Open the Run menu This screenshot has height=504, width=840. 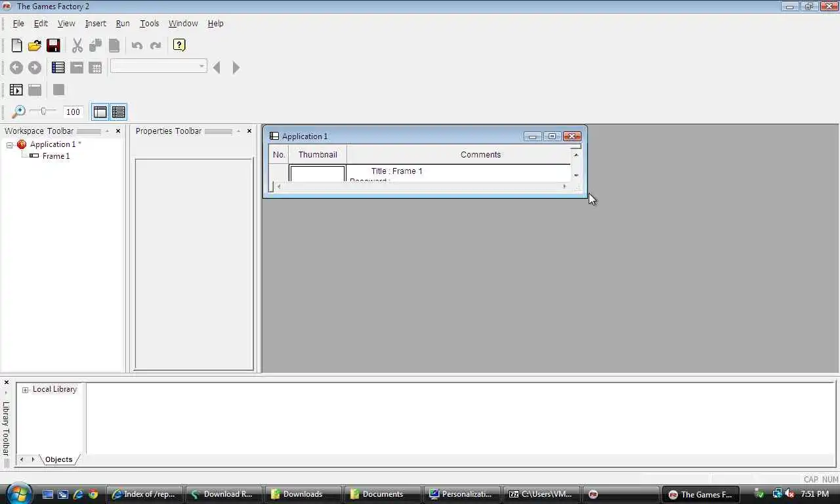(123, 24)
